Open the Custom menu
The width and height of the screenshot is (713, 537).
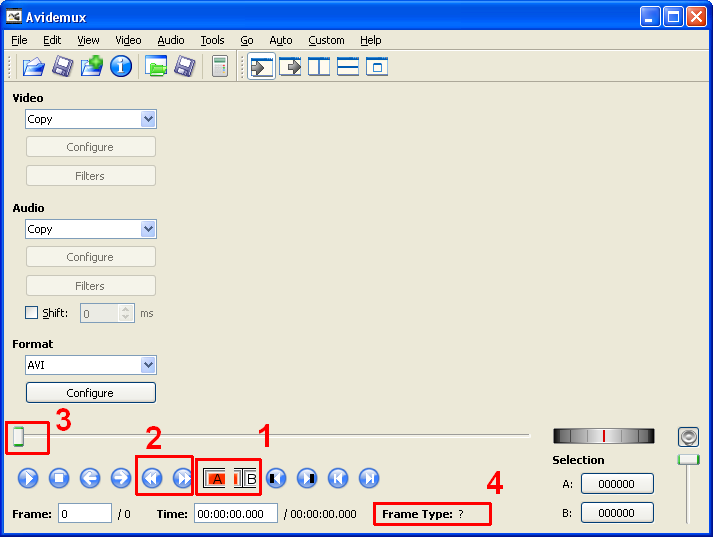point(326,40)
